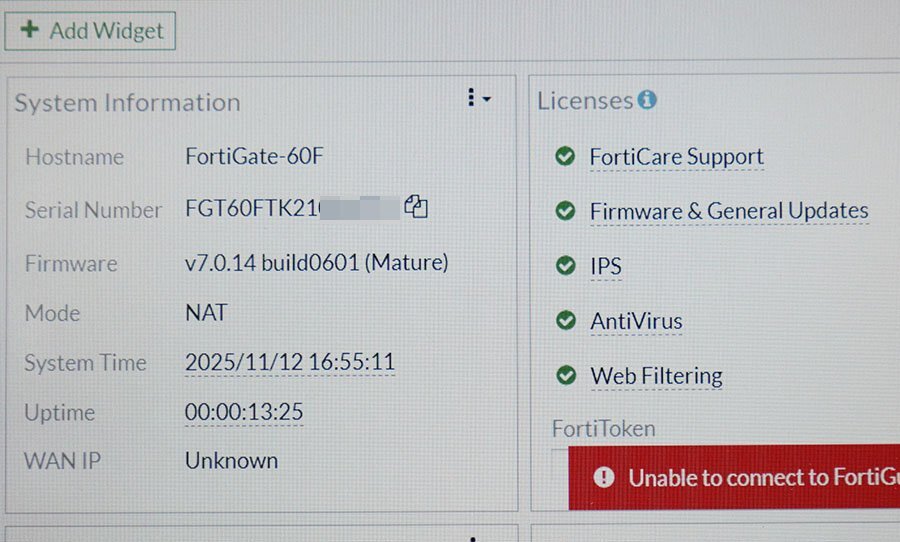Click the IPS status check icon

(x=566, y=266)
